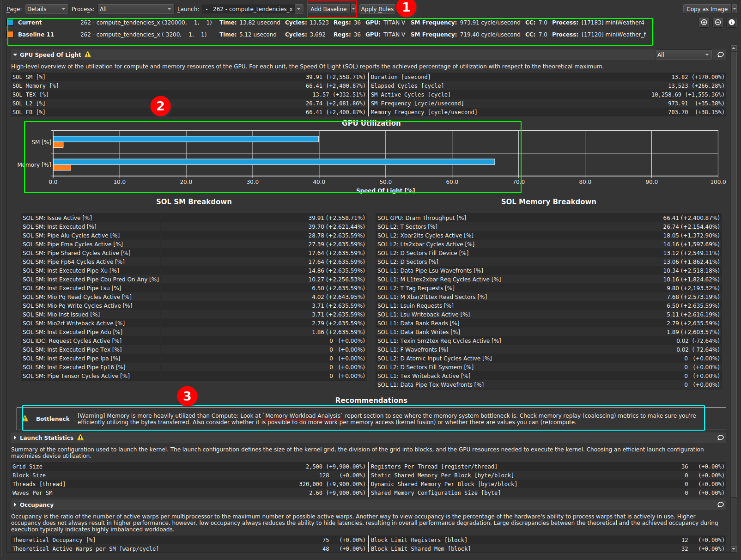Collapse the GPU Speed Of Light section
Screen dimensions: 741x560
pos(15,55)
